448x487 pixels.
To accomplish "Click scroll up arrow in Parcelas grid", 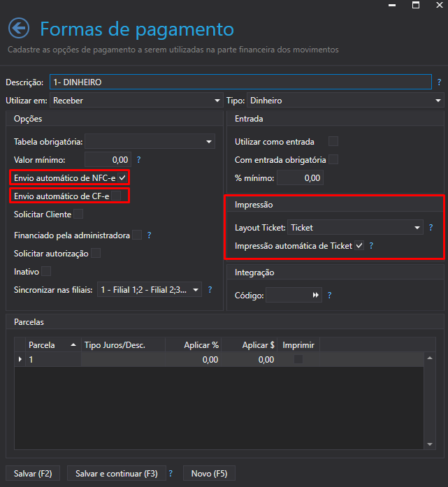I will coord(430,358).
